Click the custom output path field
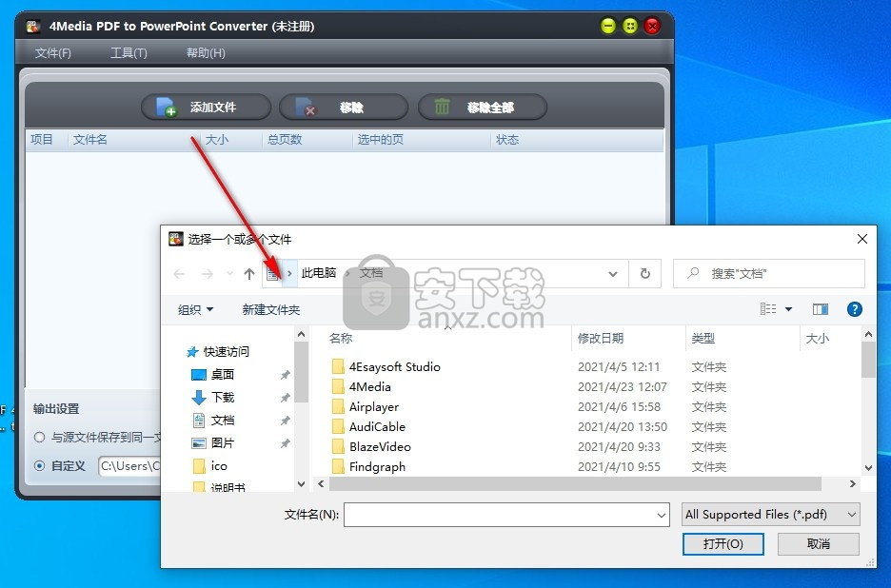This screenshot has height=588, width=891. [130, 466]
